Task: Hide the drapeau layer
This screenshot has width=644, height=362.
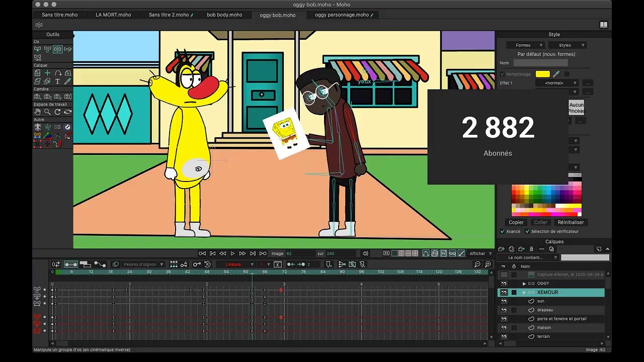Action: pos(504,310)
